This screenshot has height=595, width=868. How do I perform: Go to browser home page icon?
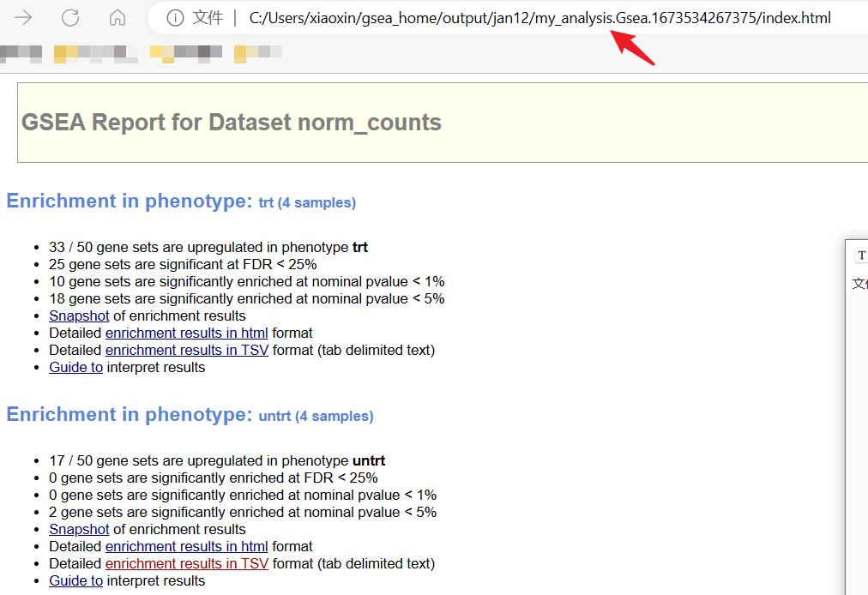coord(118,17)
